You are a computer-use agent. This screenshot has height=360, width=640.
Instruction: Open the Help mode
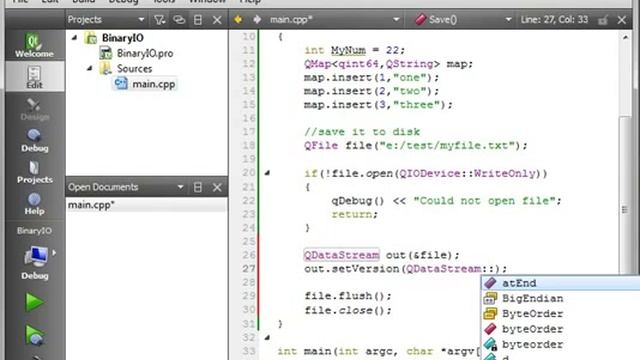click(x=34, y=203)
